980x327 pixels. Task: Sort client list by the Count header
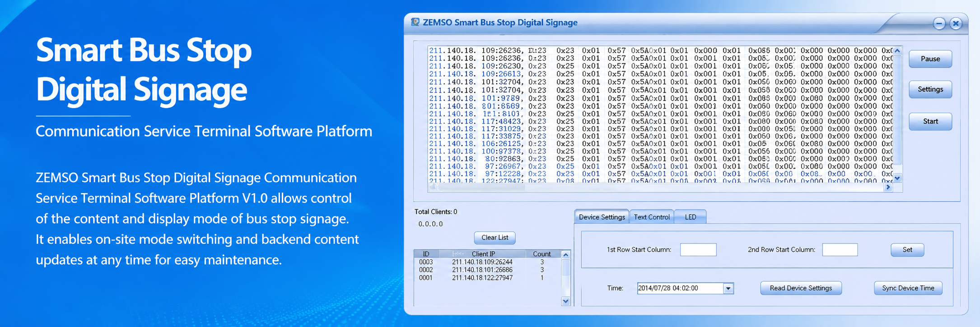pyautogui.click(x=542, y=254)
